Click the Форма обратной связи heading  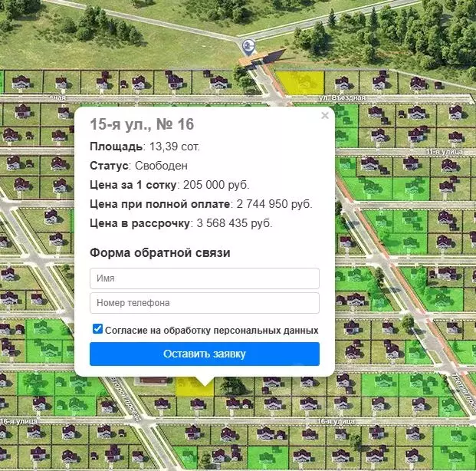point(160,253)
